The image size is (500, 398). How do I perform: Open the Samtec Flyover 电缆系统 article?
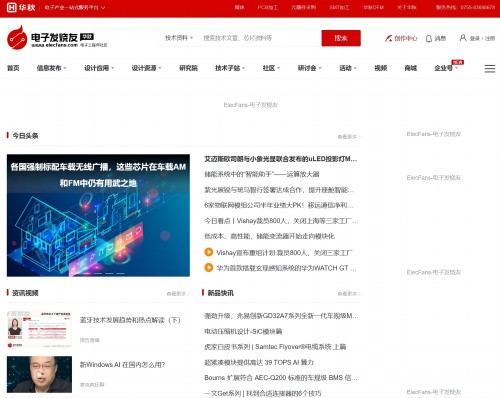(275, 347)
